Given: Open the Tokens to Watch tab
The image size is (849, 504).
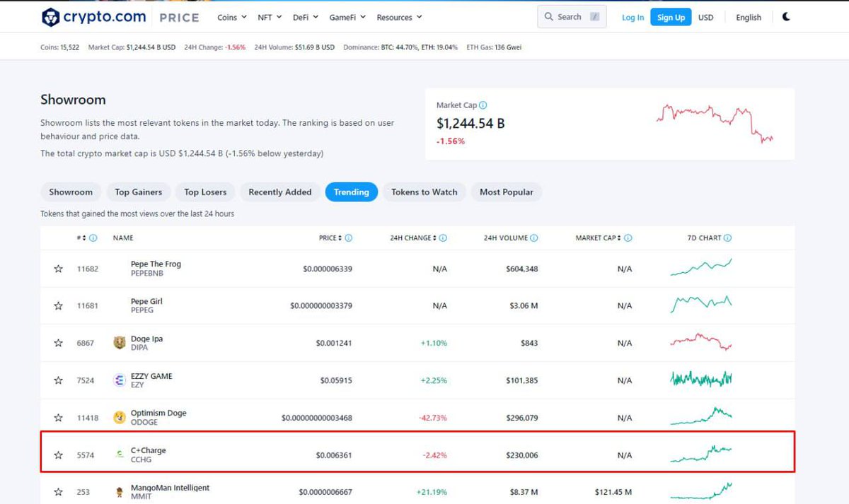Looking at the screenshot, I should 424,192.
